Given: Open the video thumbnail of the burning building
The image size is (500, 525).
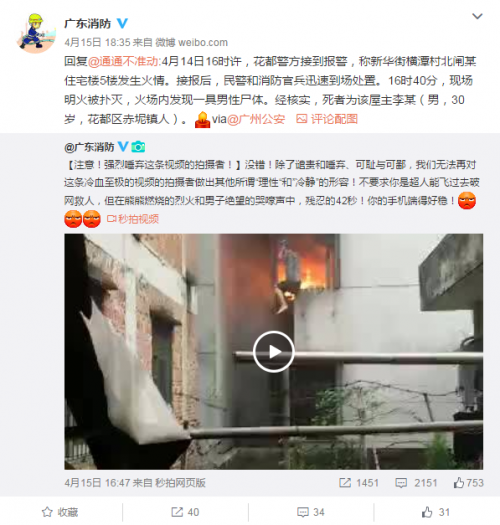Looking at the screenshot, I should [x=274, y=352].
